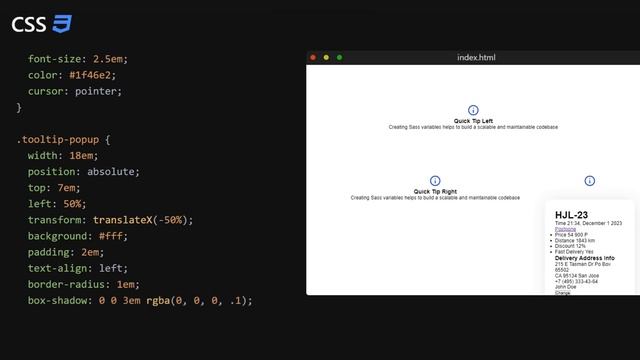Click the green maximize button of index.html window
Viewport: 640px width, 360px height.
coord(339,58)
